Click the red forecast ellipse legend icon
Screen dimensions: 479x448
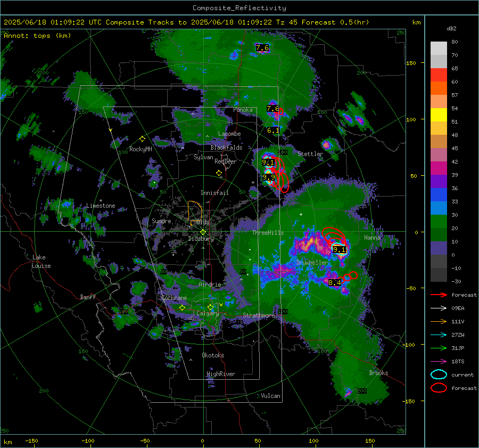pyautogui.click(x=439, y=388)
